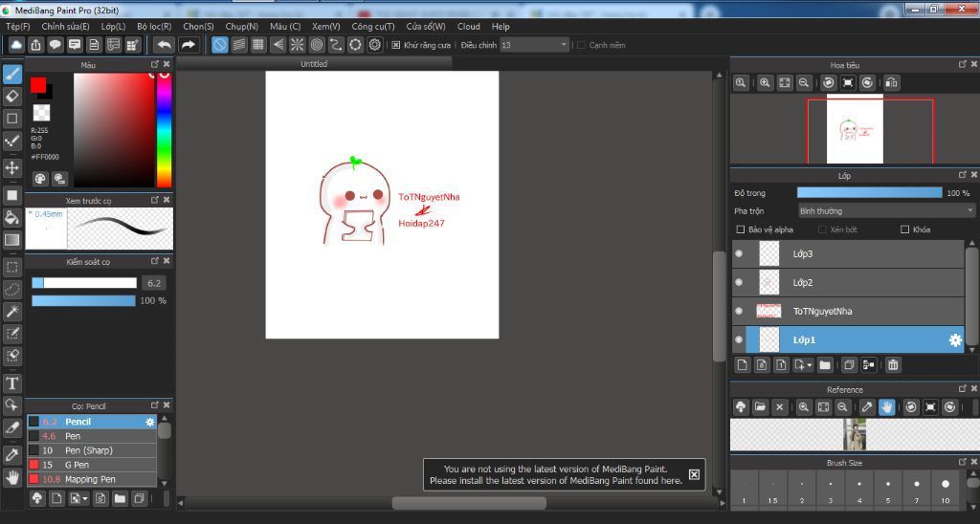Viewport: 980px width, 524px height.
Task: Pop out the Lớp panel
Action: (963, 175)
